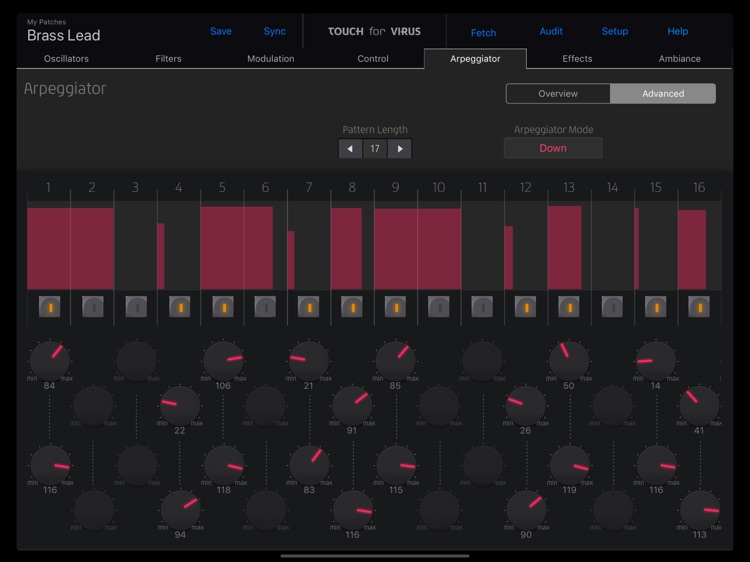This screenshot has width=750, height=562.
Task: Disable step 12 toggle button
Action: point(525,307)
